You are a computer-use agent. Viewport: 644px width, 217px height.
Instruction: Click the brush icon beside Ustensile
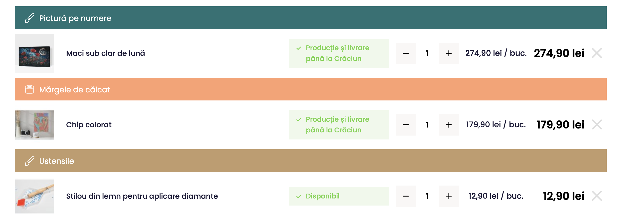coord(30,161)
